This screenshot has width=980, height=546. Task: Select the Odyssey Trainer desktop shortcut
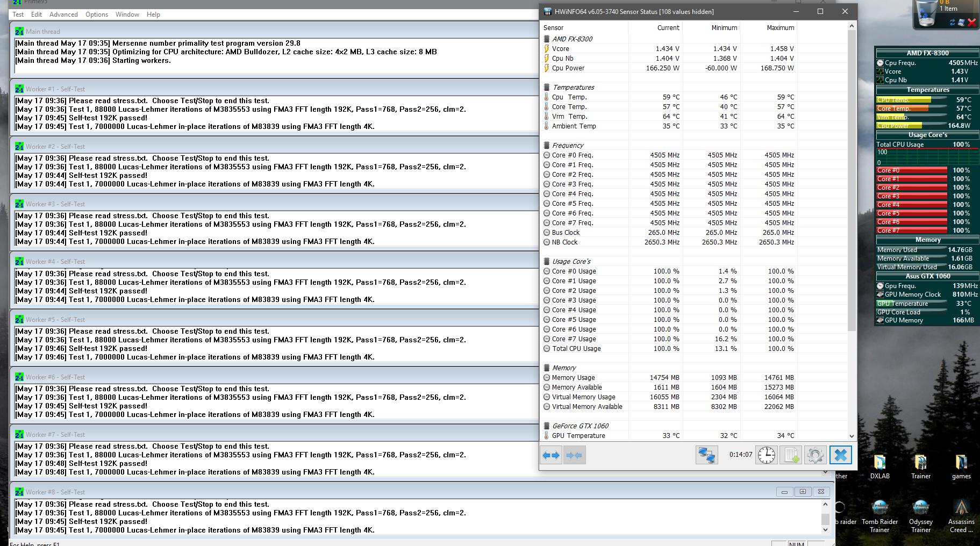click(920, 515)
